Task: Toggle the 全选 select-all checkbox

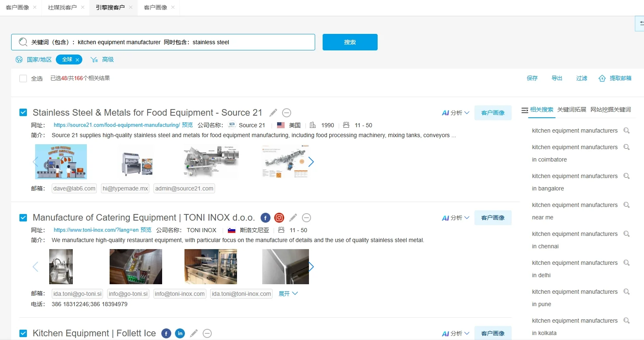Action: (x=23, y=78)
